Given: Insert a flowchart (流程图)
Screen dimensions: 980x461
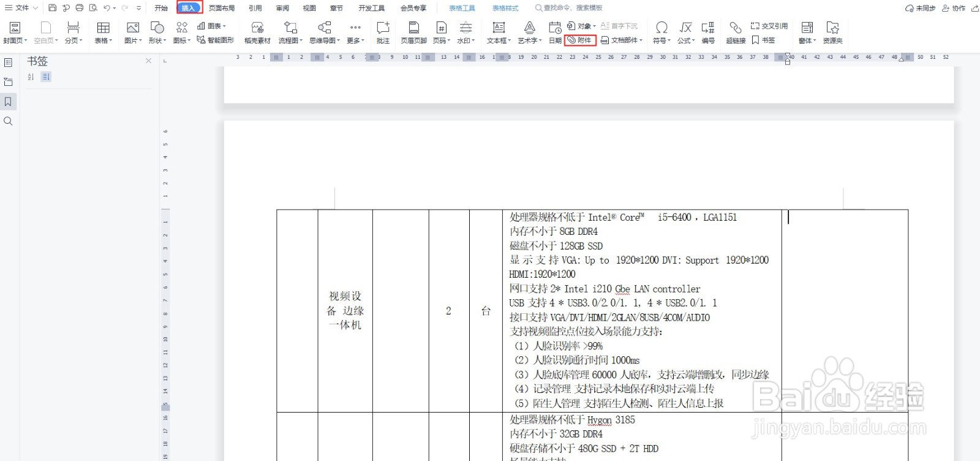Looking at the screenshot, I should 290,32.
